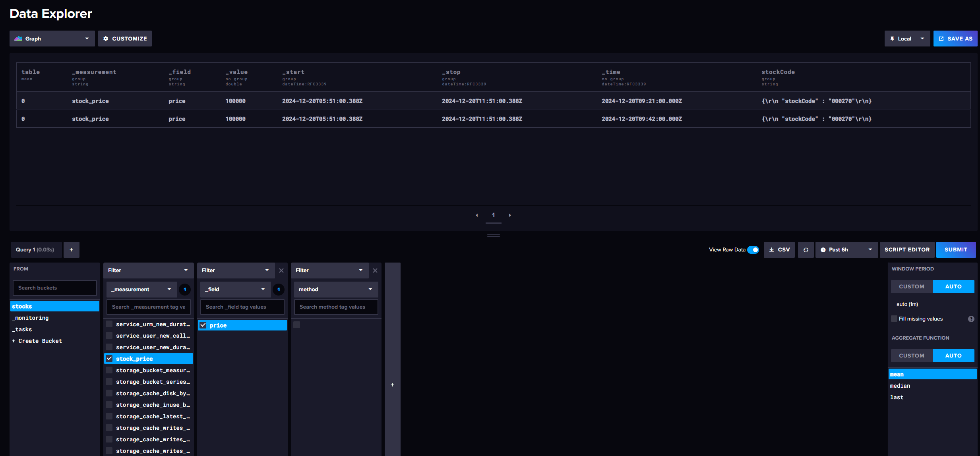This screenshot has width=980, height=456.
Task: Go to previous results page arrow
Action: pyautogui.click(x=477, y=215)
